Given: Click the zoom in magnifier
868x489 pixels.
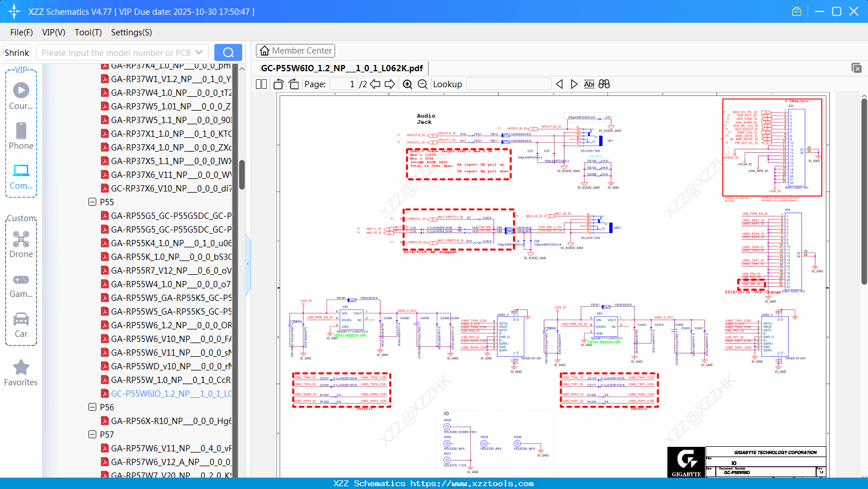Looking at the screenshot, I should (407, 84).
